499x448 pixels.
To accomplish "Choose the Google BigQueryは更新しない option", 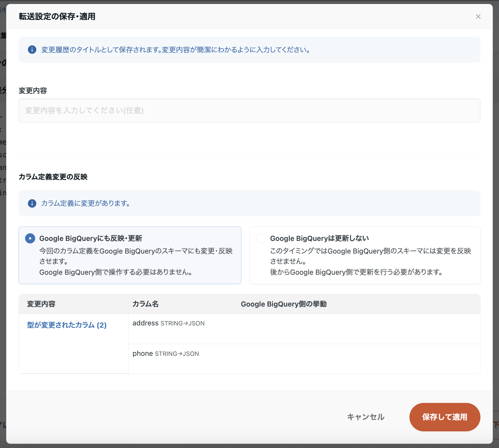I will click(x=261, y=238).
